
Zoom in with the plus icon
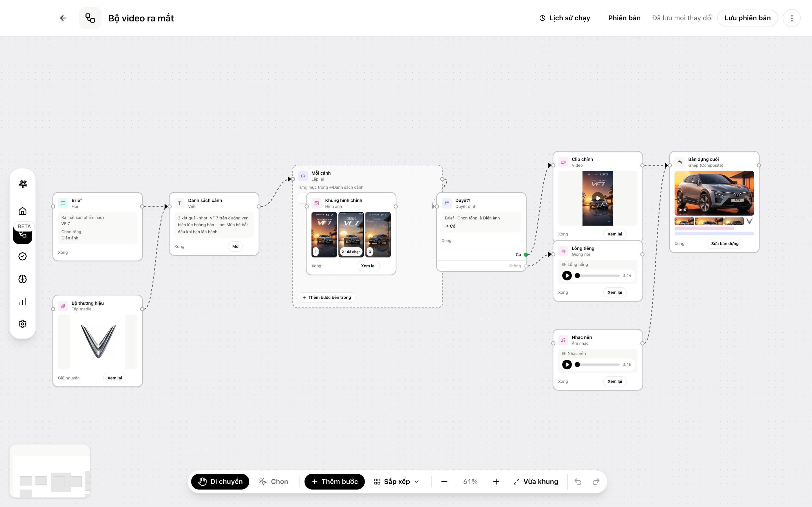(496, 482)
